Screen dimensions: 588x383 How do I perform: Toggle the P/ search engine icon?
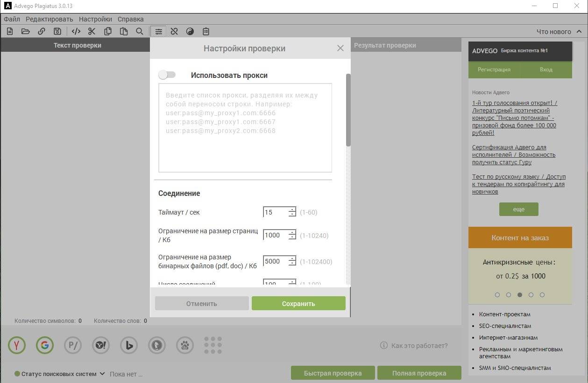click(x=73, y=345)
